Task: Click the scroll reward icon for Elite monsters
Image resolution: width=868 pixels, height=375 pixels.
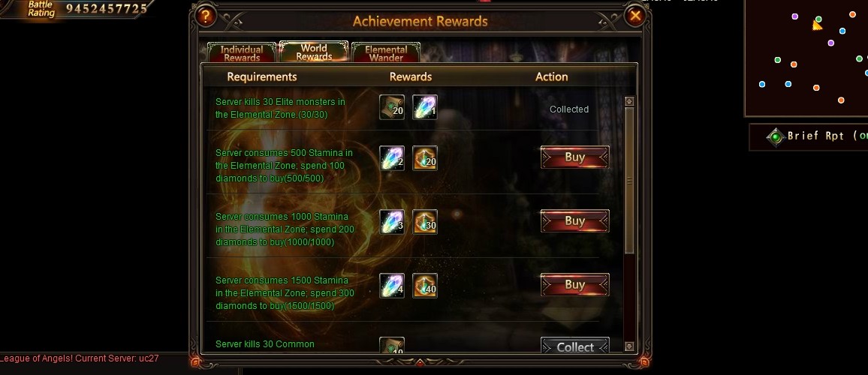Action: (391, 107)
